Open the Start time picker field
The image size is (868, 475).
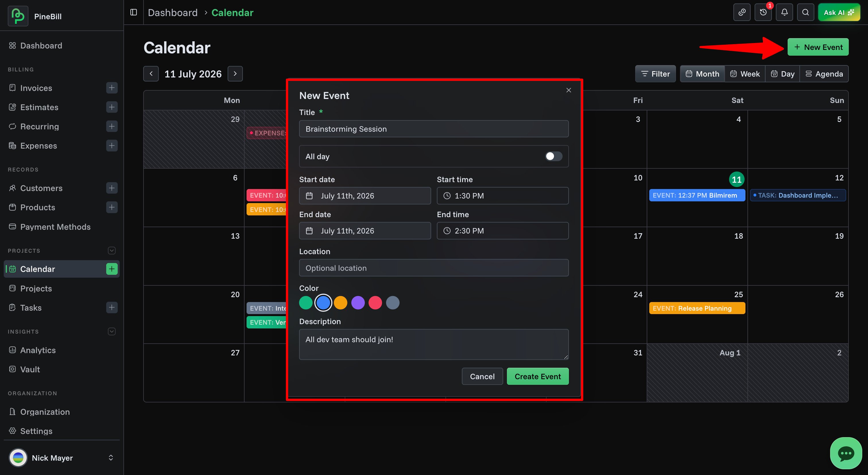[502, 196]
